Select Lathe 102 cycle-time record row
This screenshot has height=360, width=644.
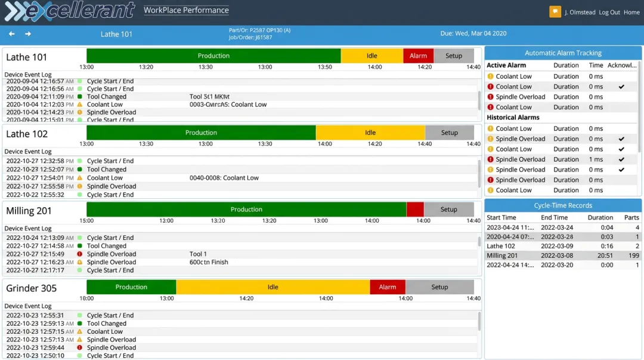tap(563, 246)
